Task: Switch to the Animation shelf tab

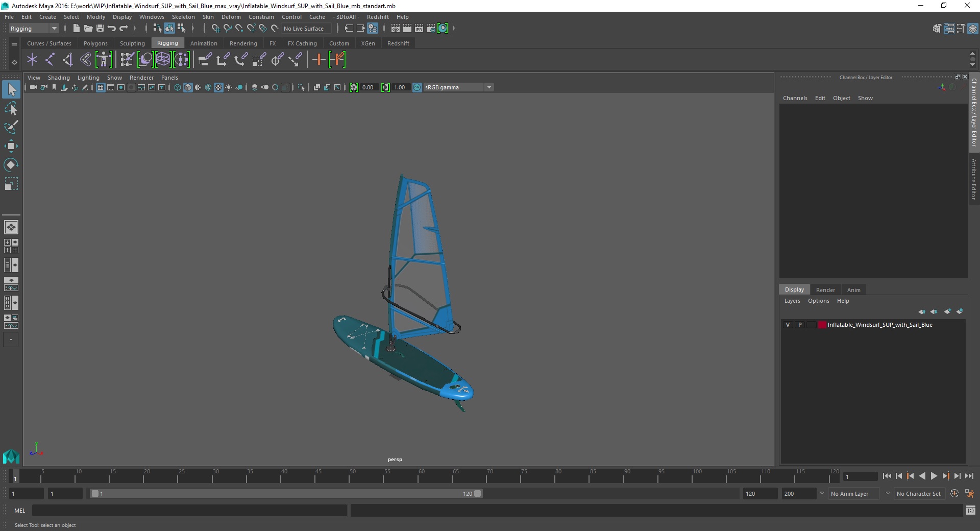Action: pos(204,43)
